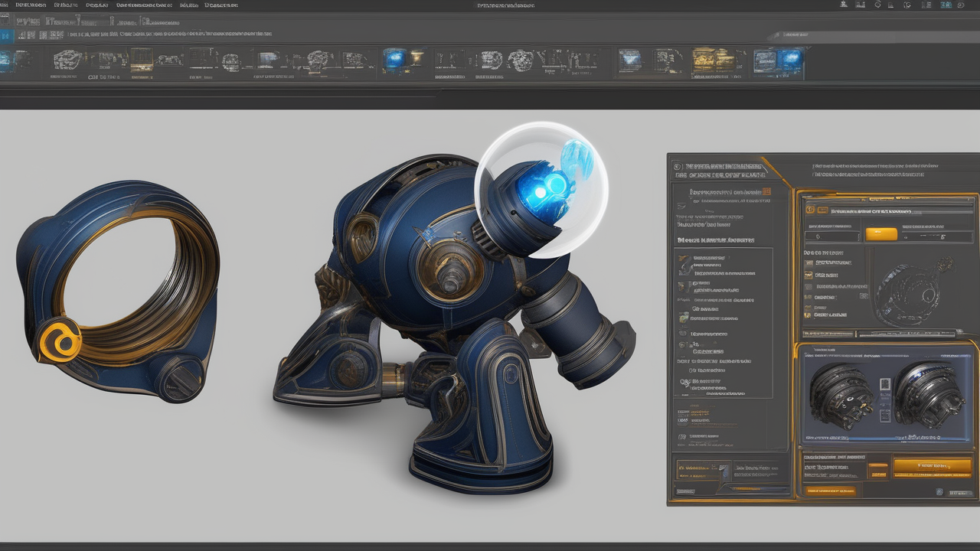Viewport: 980px width, 551px height.
Task: Click the small blue icon at toolbar's left edge
Action: (5, 61)
